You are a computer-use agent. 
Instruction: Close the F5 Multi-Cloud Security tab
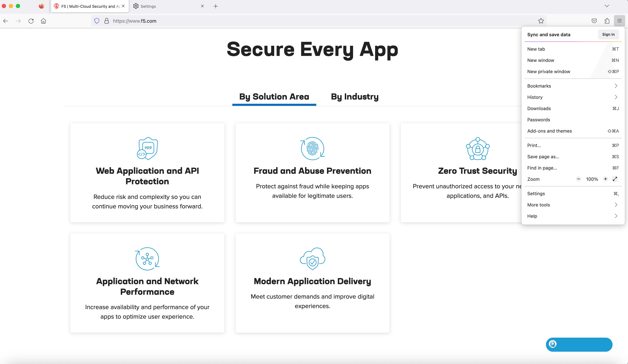pyautogui.click(x=123, y=6)
